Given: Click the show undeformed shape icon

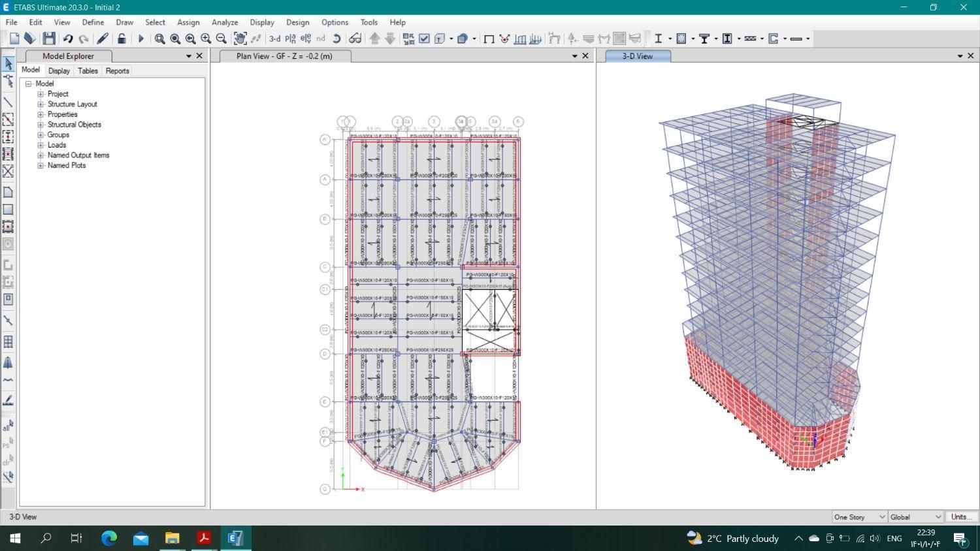Looking at the screenshot, I should (488, 39).
